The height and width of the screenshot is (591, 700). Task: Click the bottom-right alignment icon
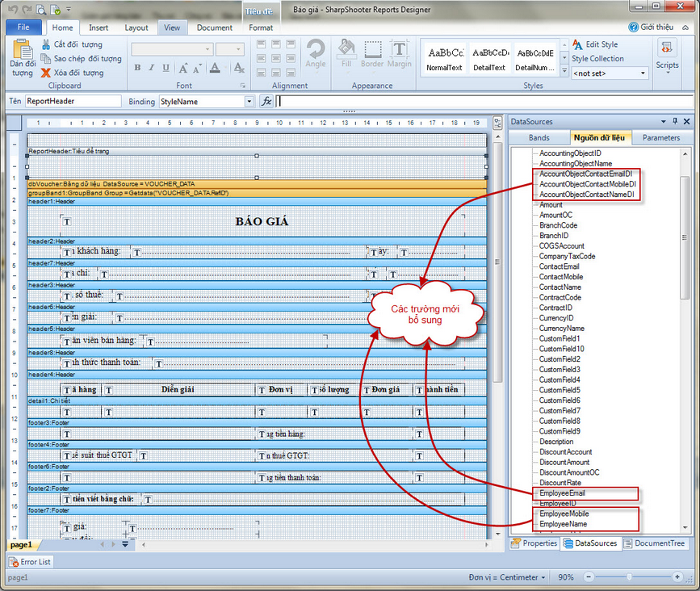click(291, 73)
